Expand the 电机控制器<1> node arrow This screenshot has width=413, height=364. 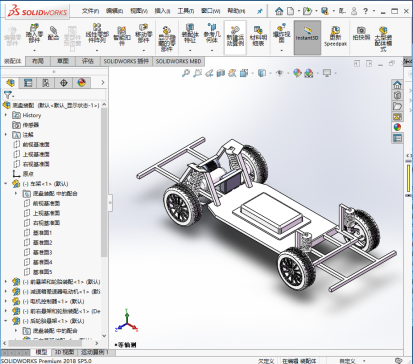[6, 301]
